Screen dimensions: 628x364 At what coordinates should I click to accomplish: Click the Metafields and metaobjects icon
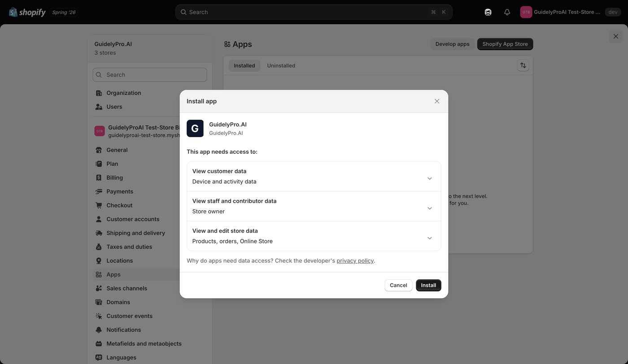pos(99,344)
